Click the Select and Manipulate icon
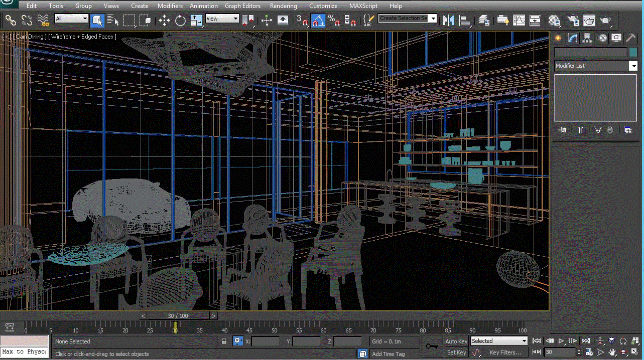The height and width of the screenshot is (360, 644). pyautogui.click(x=267, y=20)
